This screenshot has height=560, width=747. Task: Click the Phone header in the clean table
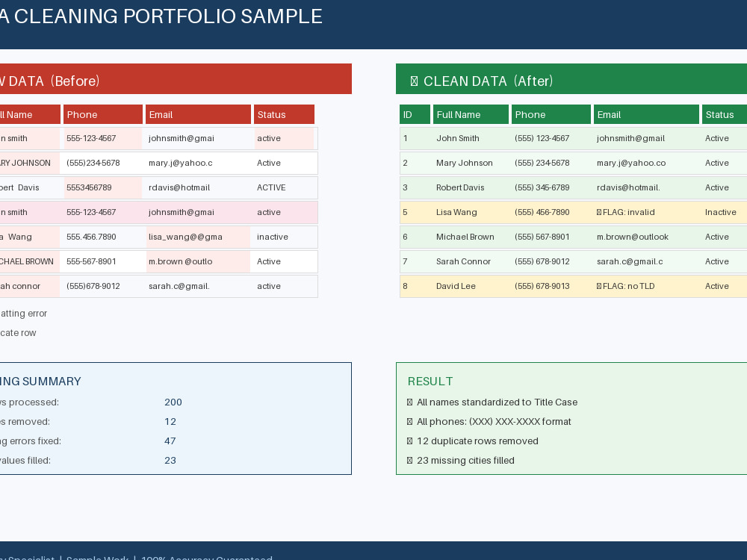551,114
